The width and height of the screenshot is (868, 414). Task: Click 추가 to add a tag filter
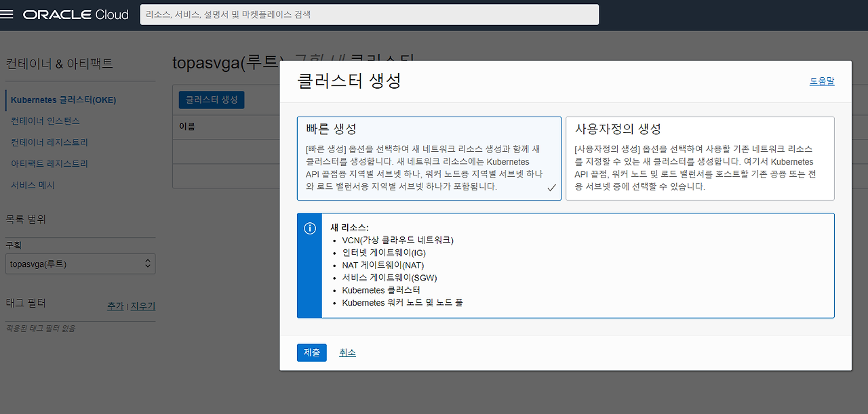pos(115,306)
